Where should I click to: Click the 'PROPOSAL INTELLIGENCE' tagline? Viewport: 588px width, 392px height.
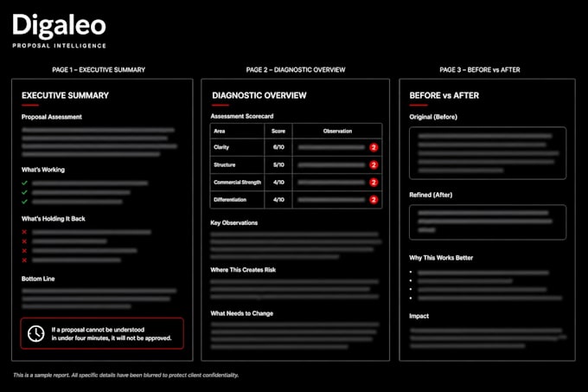point(60,46)
